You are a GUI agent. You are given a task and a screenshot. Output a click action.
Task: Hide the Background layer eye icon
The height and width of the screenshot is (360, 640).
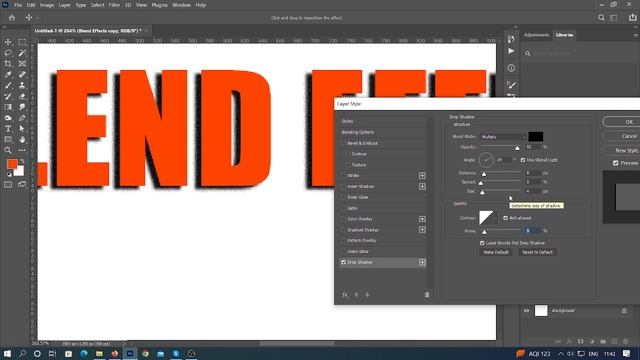coord(526,311)
